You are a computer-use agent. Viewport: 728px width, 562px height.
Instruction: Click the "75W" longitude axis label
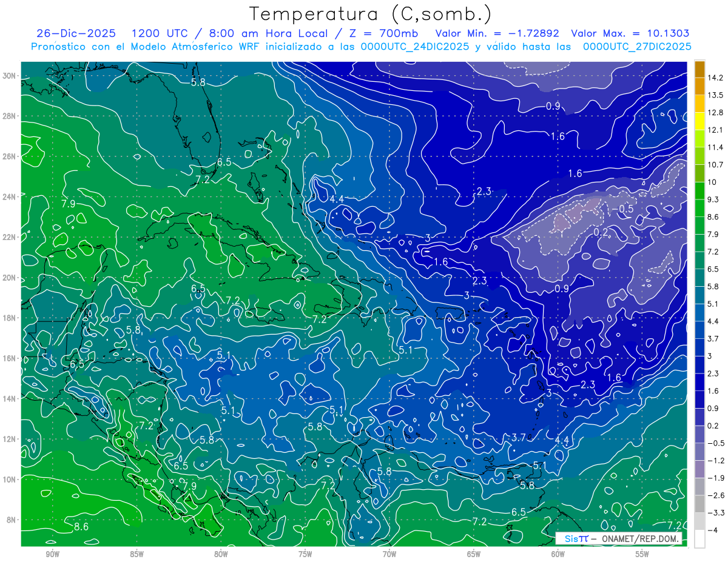[305, 555]
